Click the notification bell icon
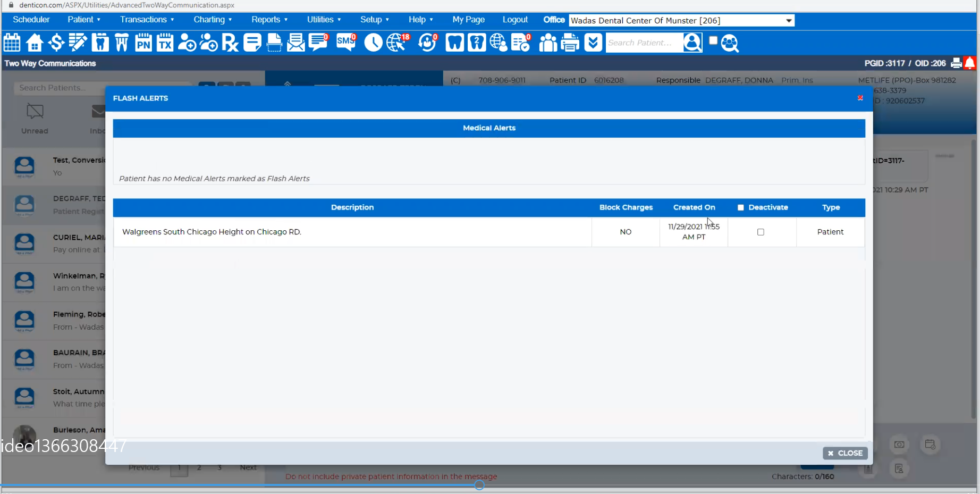This screenshot has width=980, height=494. pos(970,63)
